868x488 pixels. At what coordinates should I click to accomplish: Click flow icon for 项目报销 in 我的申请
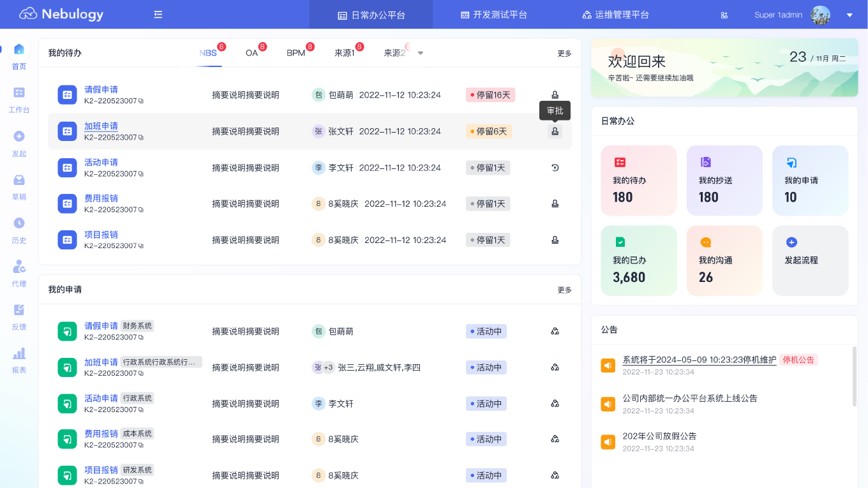555,475
